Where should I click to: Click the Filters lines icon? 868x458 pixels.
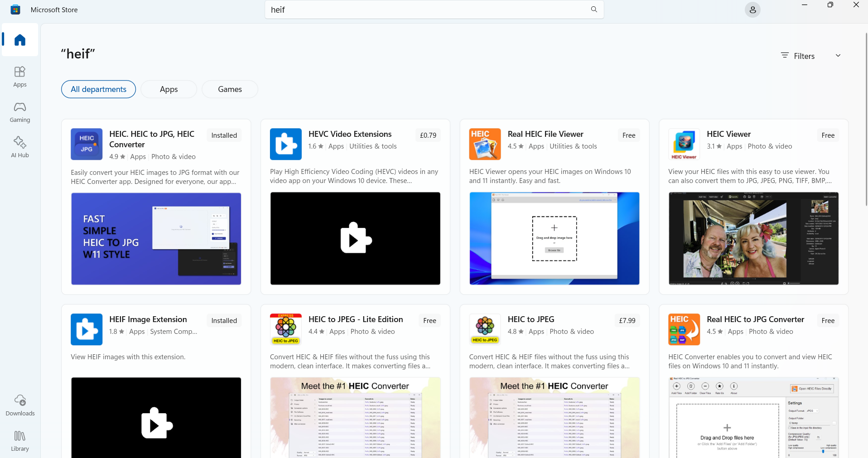coord(785,55)
